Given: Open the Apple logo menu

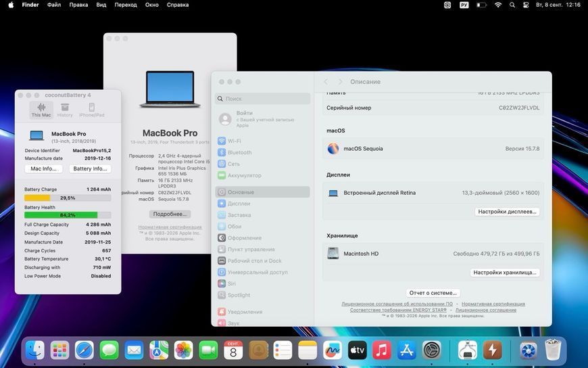Looking at the screenshot, I should coord(11,5).
